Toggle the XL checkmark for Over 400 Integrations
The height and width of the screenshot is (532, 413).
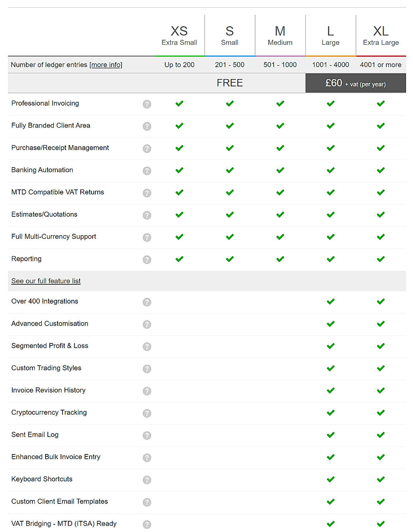[381, 302]
